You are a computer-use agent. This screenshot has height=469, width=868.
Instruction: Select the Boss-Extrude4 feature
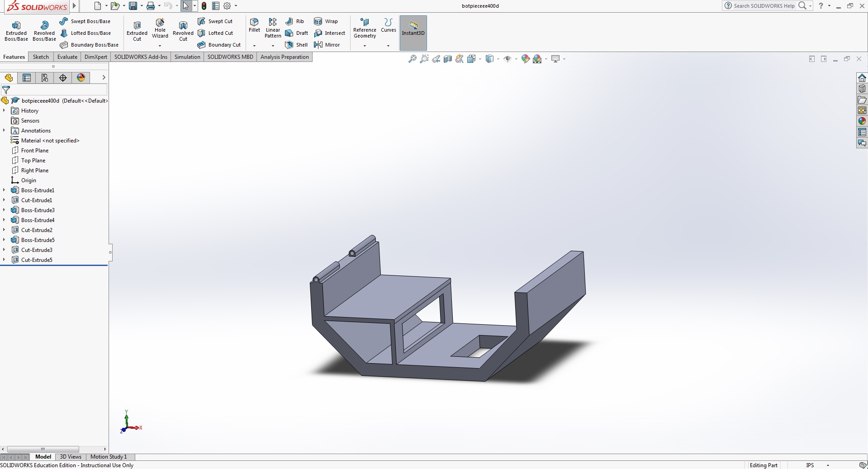tap(33, 220)
